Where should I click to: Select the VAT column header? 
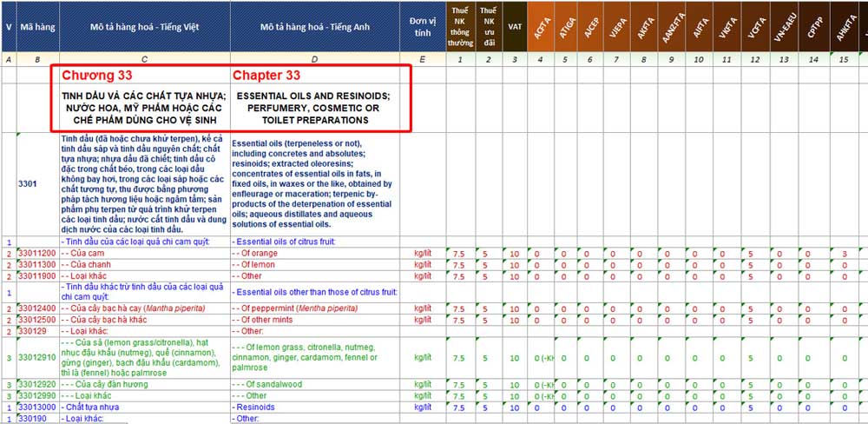click(x=515, y=27)
